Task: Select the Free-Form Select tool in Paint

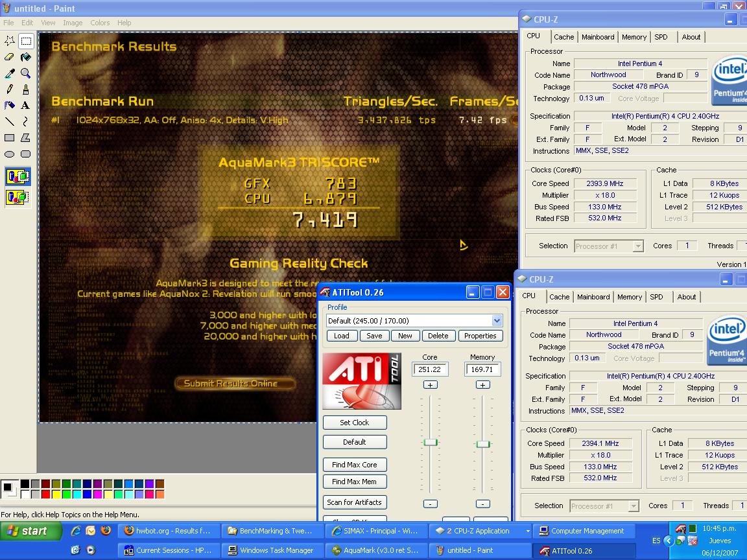Action: tap(10, 41)
